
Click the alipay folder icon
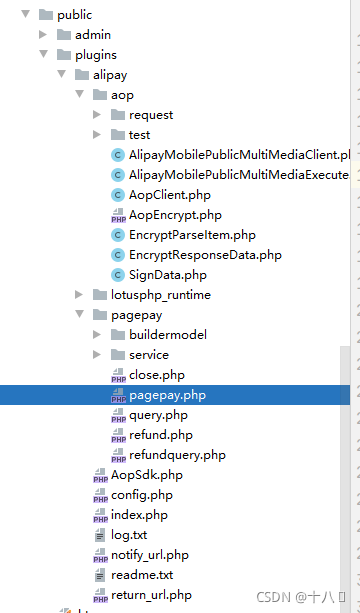coord(82,75)
